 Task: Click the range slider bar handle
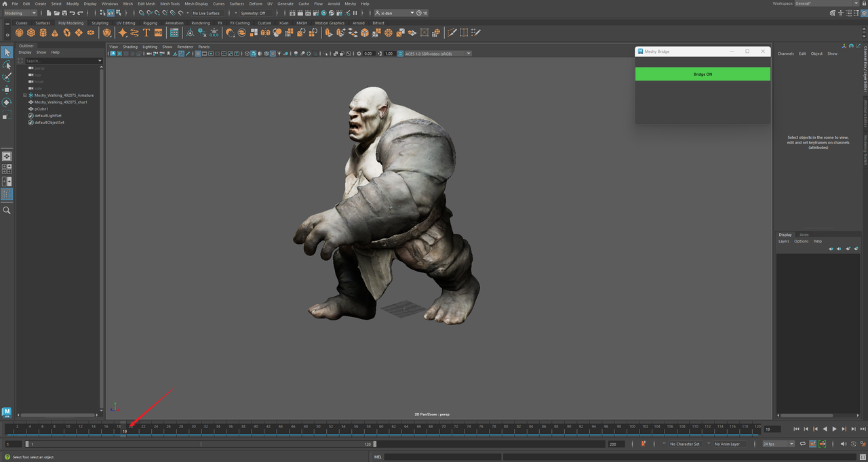click(x=200, y=444)
